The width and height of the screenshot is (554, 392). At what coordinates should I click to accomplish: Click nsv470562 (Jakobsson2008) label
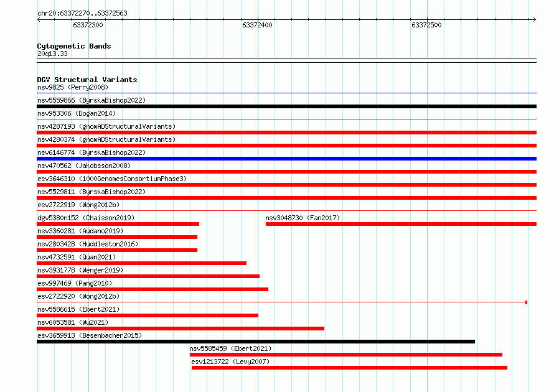84,166
